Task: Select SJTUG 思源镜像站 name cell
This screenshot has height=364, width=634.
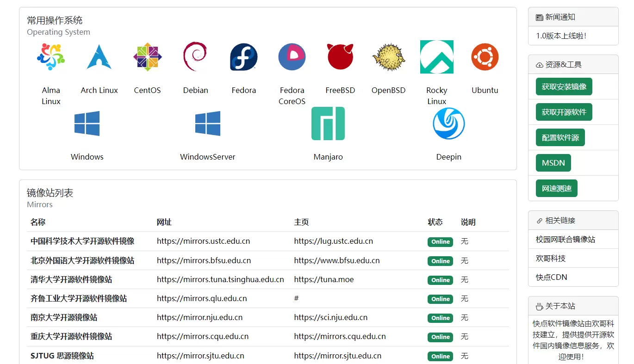Action: (x=62, y=356)
